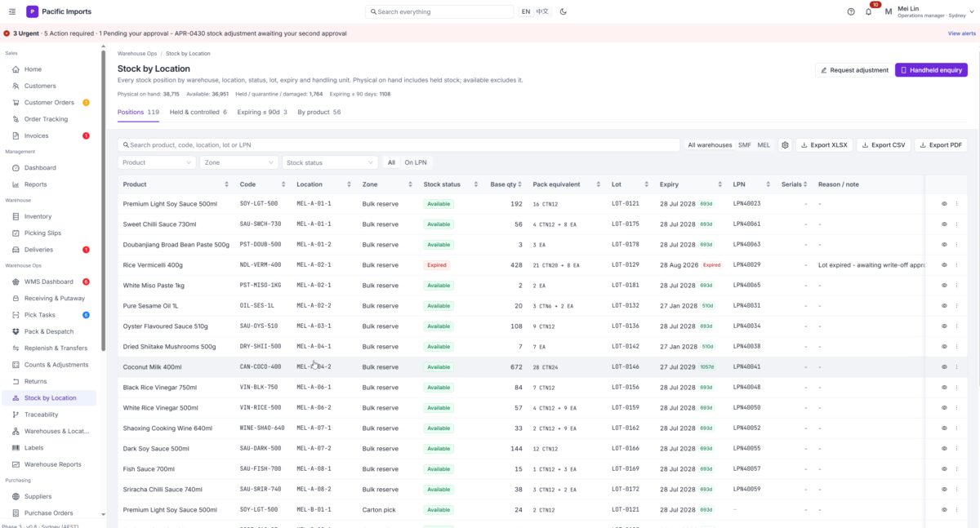Image resolution: width=980 pixels, height=528 pixels.
Task: Filter warehouses to MEL
Action: [764, 145]
